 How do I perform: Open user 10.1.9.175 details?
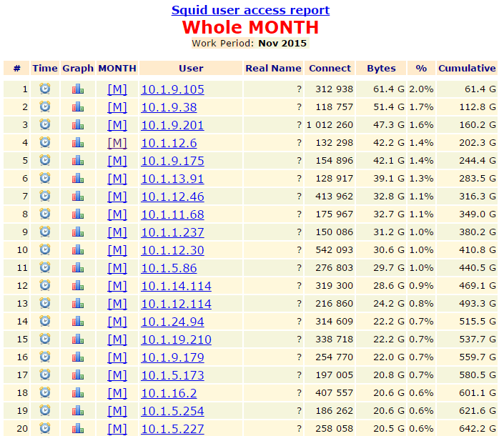[x=172, y=161]
